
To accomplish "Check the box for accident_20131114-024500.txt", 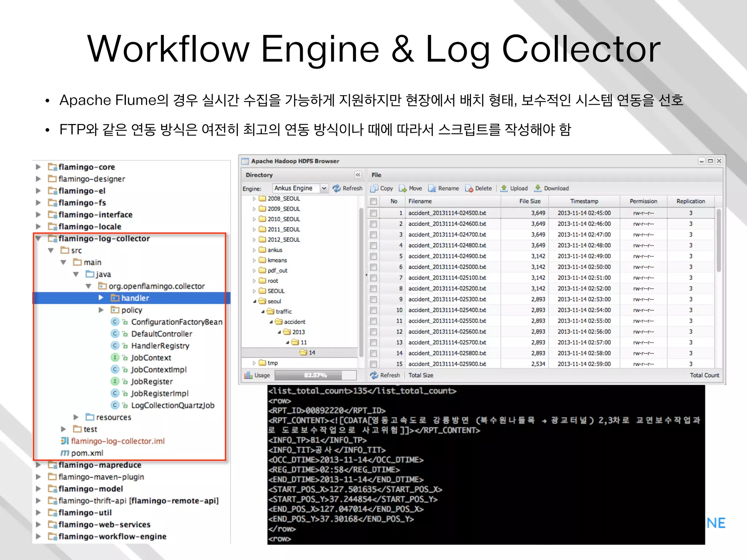I will pyautogui.click(x=373, y=213).
